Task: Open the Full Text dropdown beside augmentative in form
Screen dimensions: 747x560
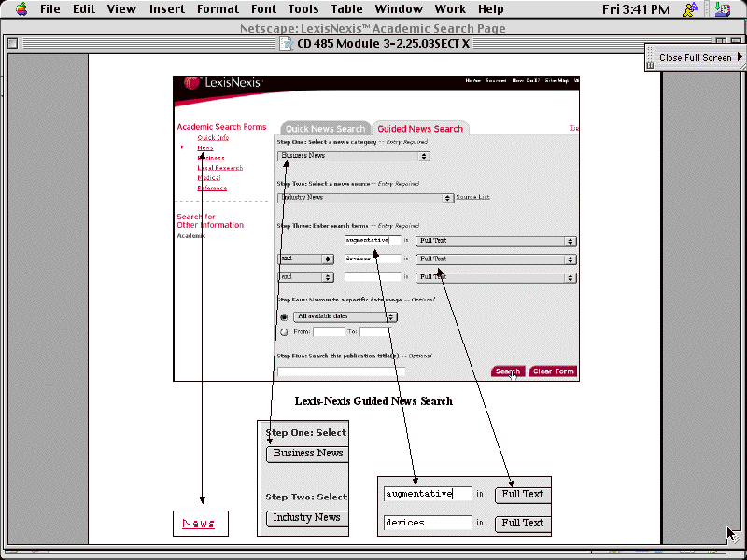Action: click(x=496, y=241)
